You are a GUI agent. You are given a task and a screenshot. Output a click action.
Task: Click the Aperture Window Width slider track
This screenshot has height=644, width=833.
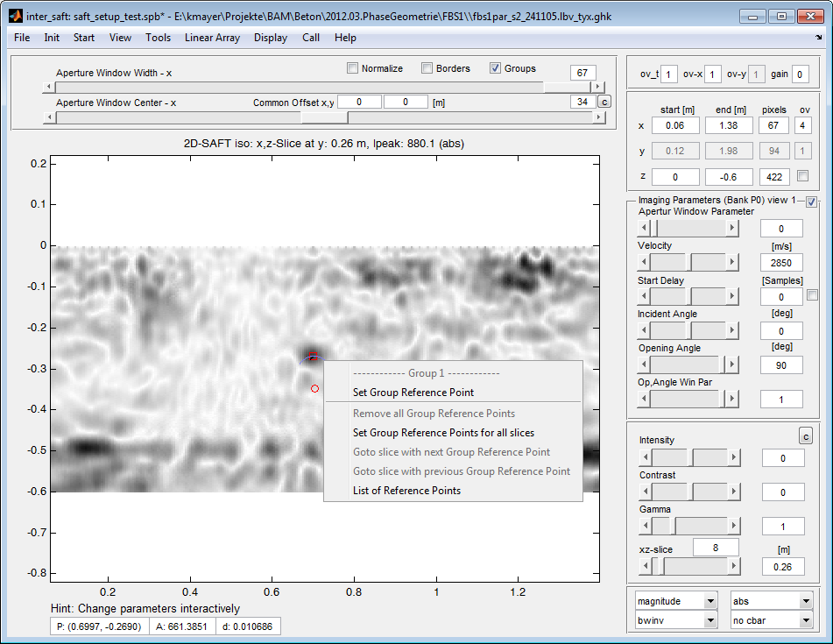tap(323, 87)
